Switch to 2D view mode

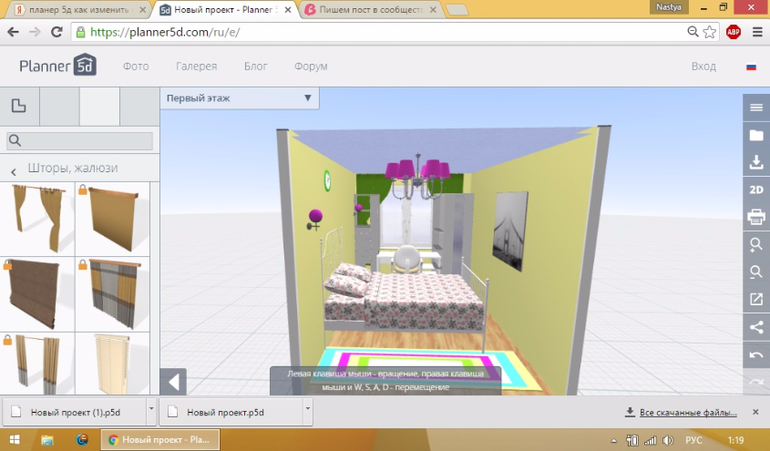(756, 189)
